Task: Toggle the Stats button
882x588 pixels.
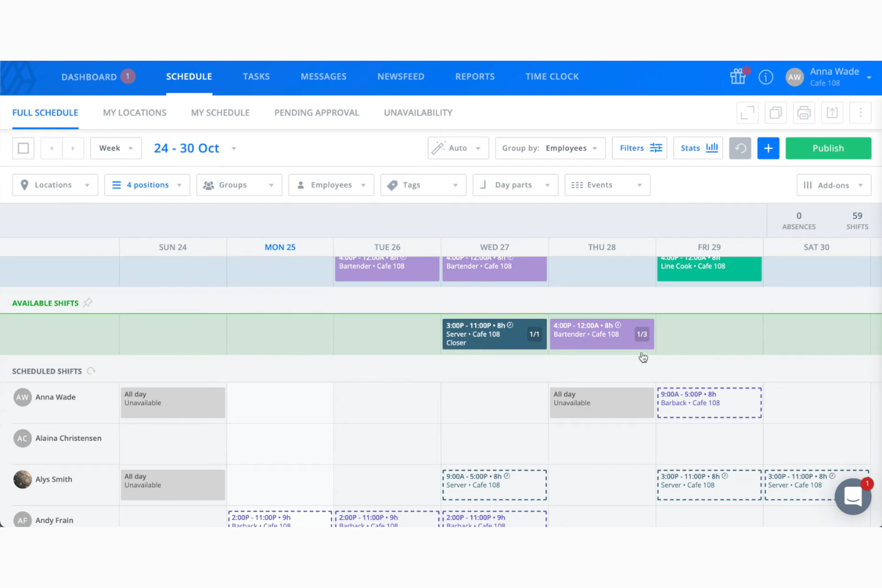Action: [698, 148]
